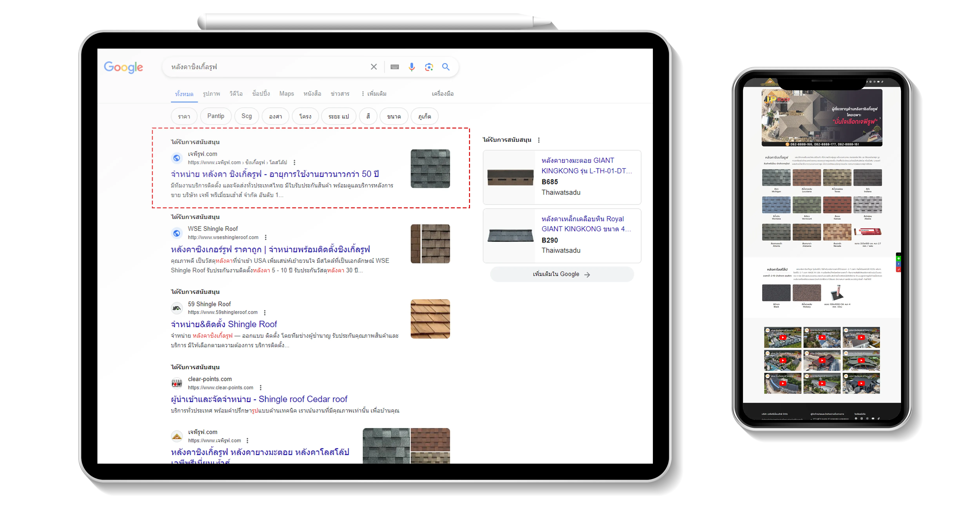Screen dimensions: 980x514
Task: Open the Royal GIANT KINGKONG ฿290 product card
Action: pyautogui.click(x=562, y=236)
